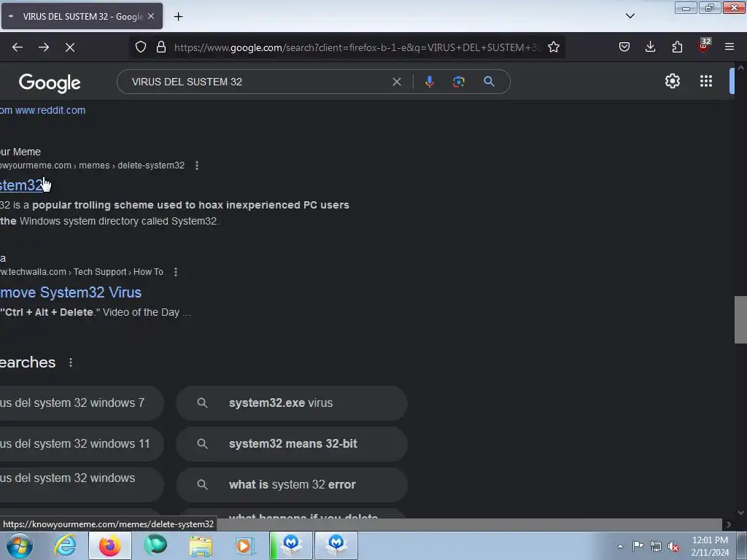Open Action Center flag icon

(x=638, y=545)
